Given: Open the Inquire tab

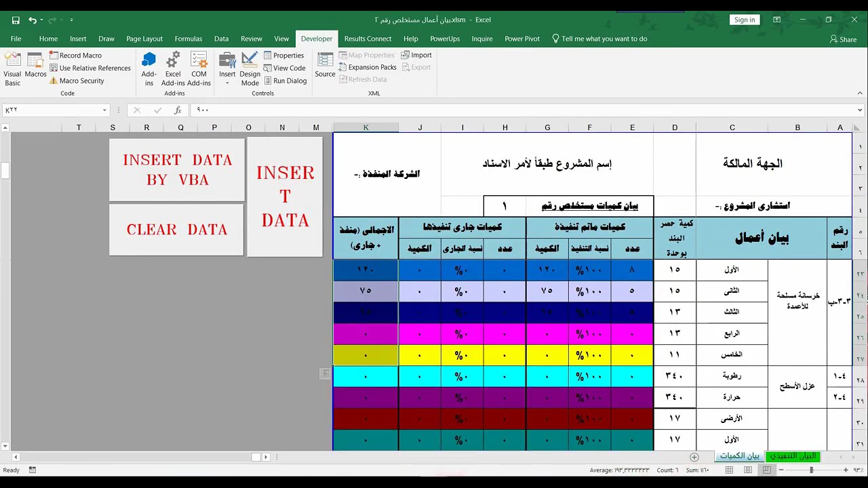Looking at the screenshot, I should coord(482,39).
